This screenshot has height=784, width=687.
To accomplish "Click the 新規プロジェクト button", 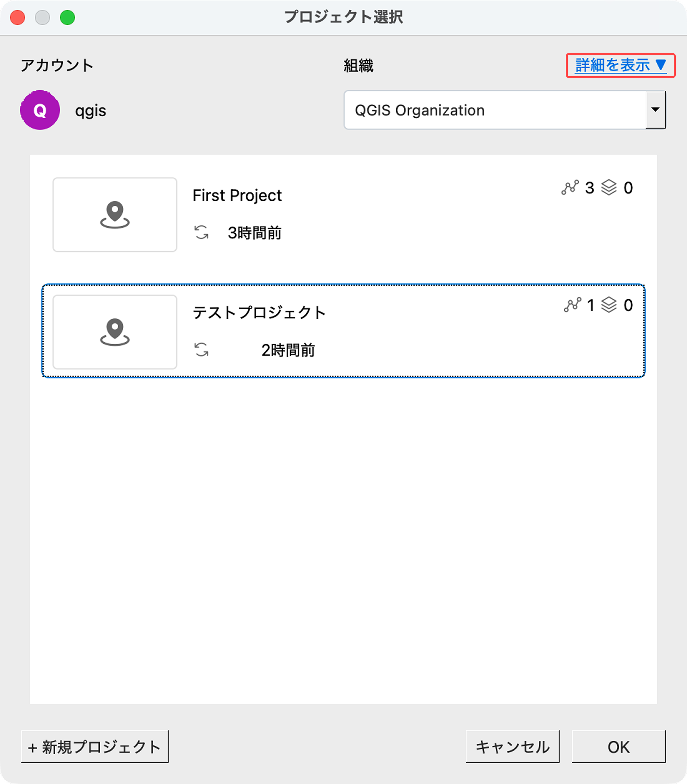I will (x=94, y=747).
